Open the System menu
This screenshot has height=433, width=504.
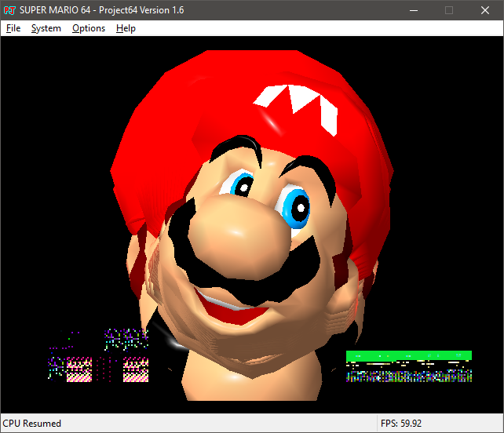tap(46, 28)
